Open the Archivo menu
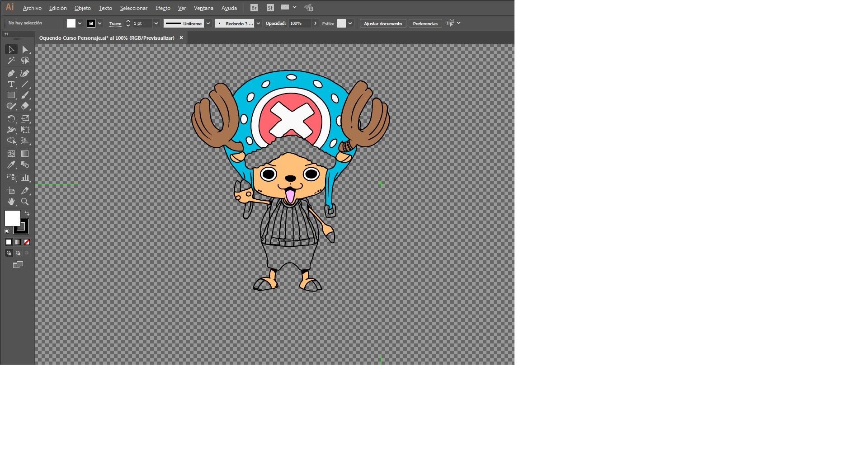The image size is (868, 470). (32, 8)
